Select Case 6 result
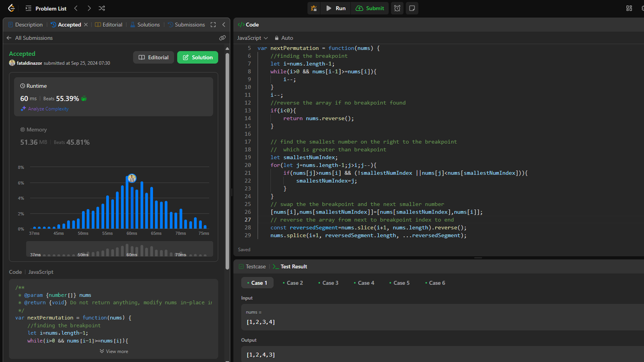Viewport: 644px width, 362px height. click(435, 283)
